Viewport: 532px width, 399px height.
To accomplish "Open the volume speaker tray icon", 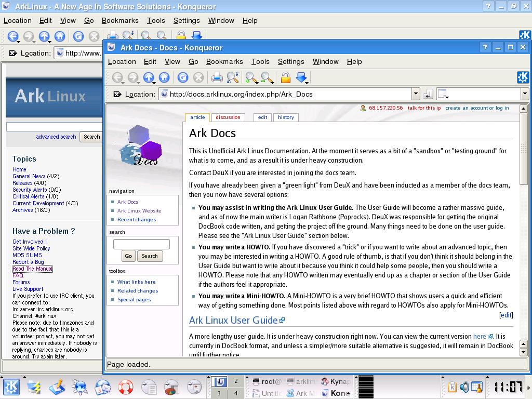I will coord(464,387).
